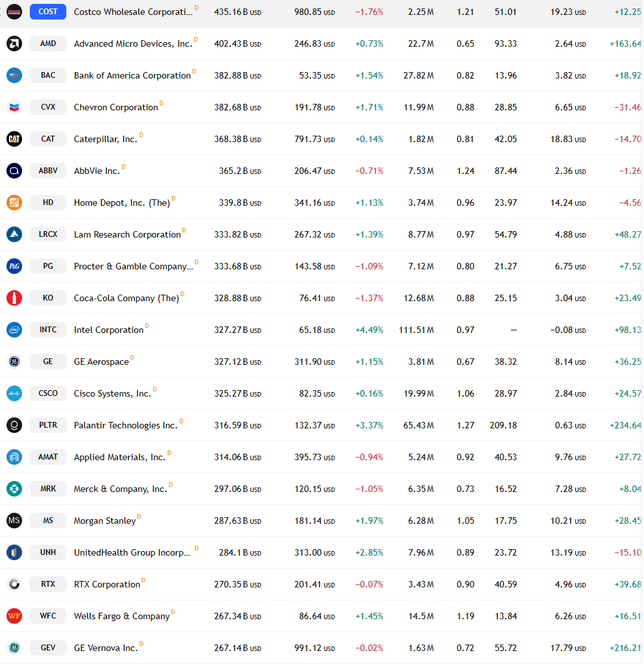This screenshot has height=664, width=644.
Task: Open GE Aerospace company link
Action: click(101, 362)
